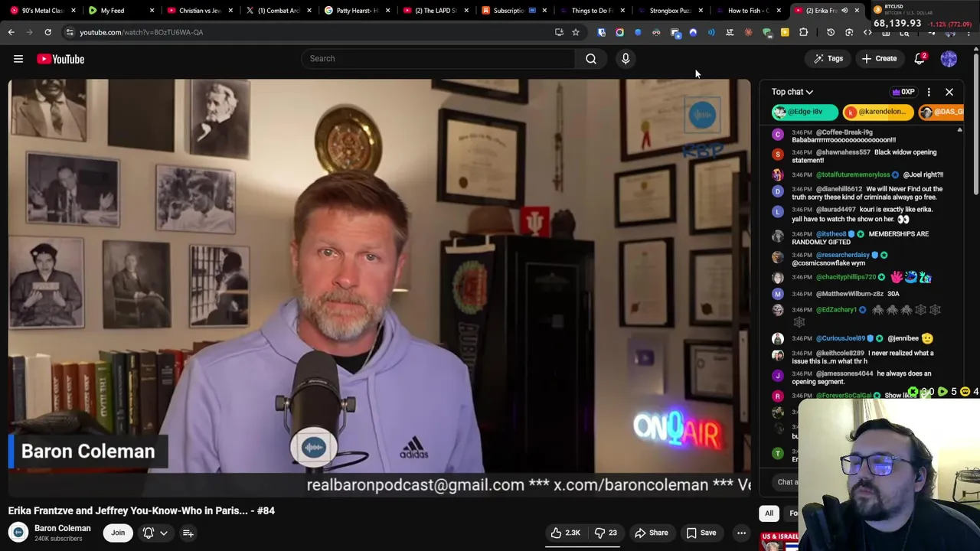Select the All filter chip
The height and width of the screenshot is (551, 980).
[x=769, y=514]
